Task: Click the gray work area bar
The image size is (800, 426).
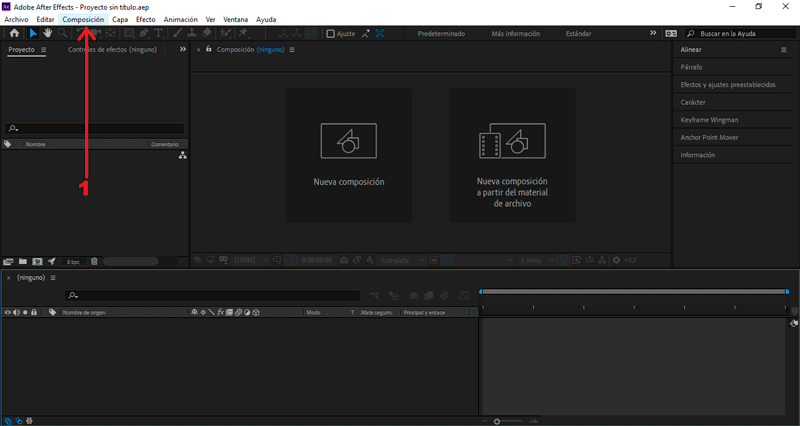Action: pos(634,292)
